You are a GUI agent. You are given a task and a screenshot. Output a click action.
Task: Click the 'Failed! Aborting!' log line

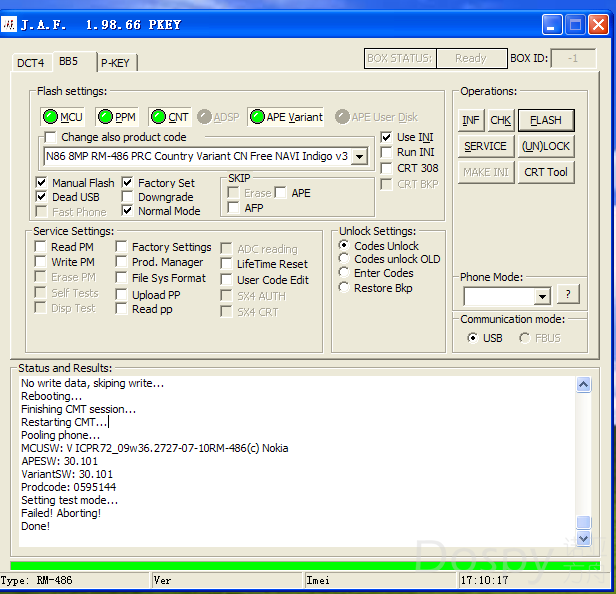click(x=61, y=513)
